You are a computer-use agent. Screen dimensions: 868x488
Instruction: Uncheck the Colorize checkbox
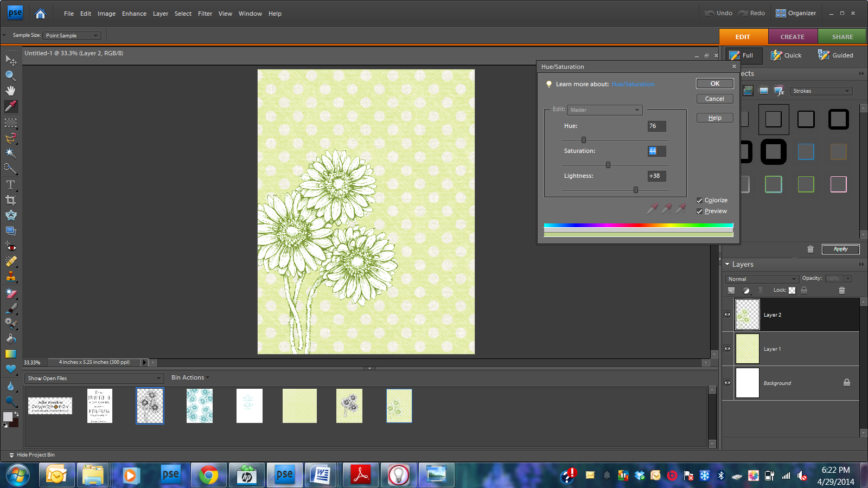[x=699, y=201]
